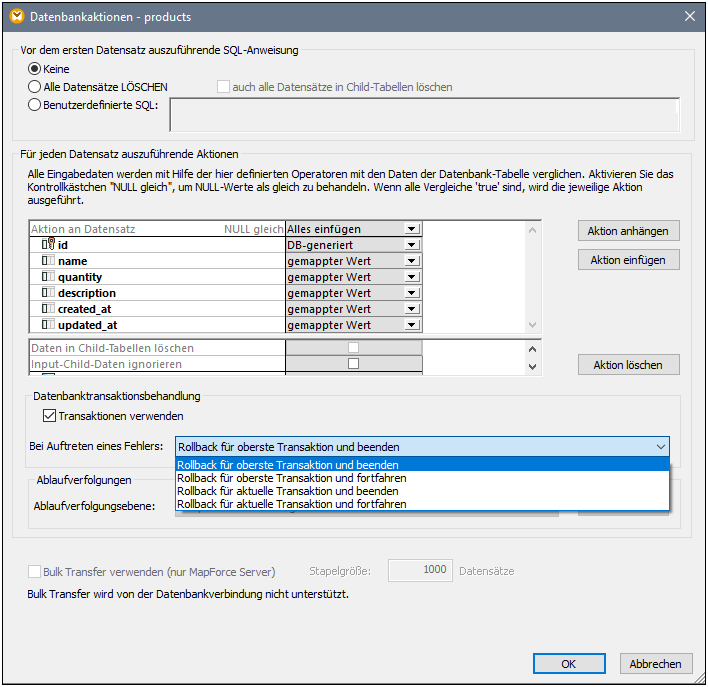This screenshot has width=708, height=687.
Task: Open the 'Alles einfügen' action dropdown
Action: point(411,229)
